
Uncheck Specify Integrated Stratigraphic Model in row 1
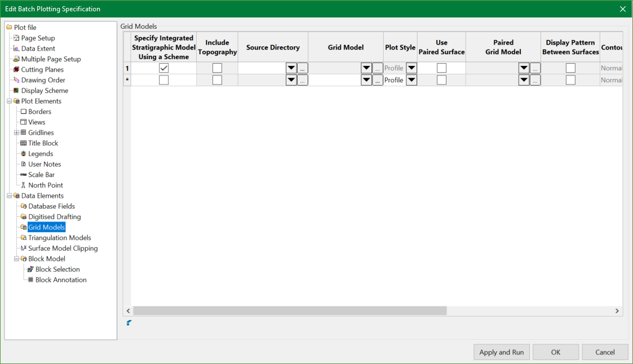[163, 68]
